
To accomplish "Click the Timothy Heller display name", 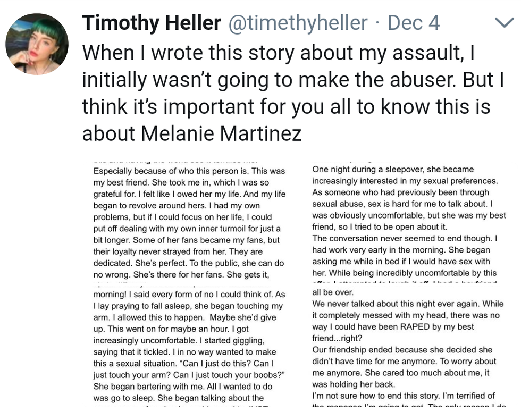I will [152, 23].
